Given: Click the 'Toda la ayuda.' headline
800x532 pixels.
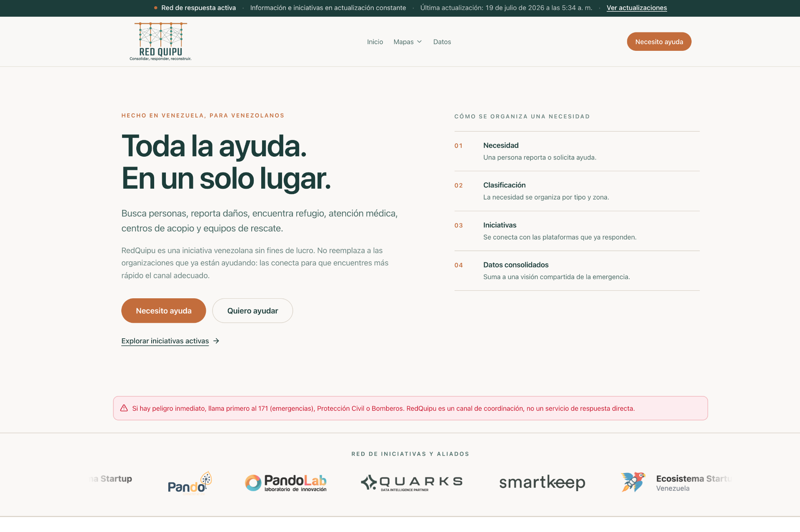Looking at the screenshot, I should pos(214,146).
